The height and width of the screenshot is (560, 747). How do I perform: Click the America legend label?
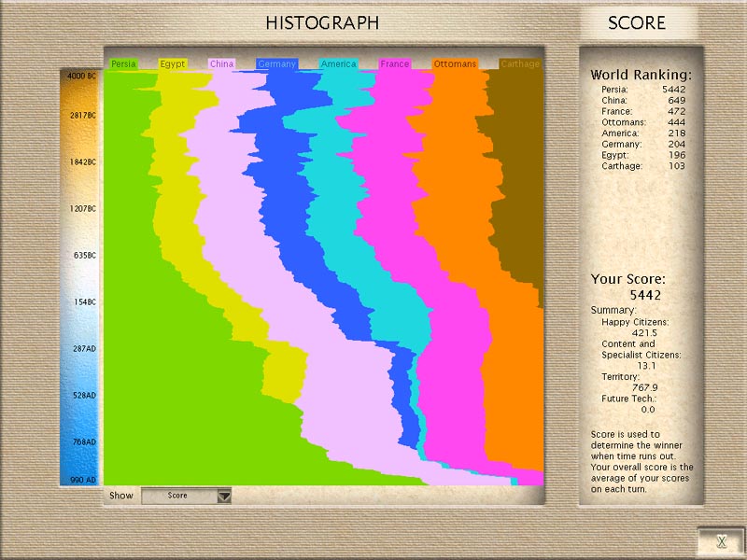[338, 64]
